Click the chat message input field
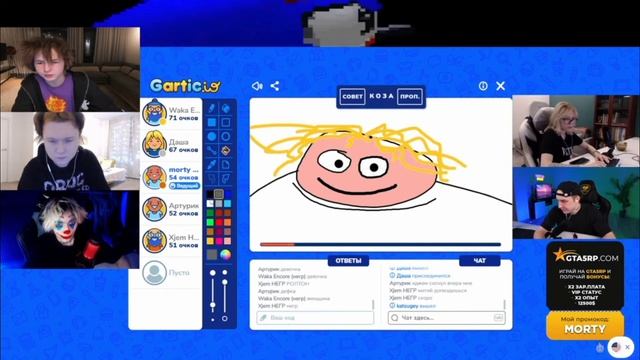This screenshot has height=360, width=640. pyautogui.click(x=447, y=318)
